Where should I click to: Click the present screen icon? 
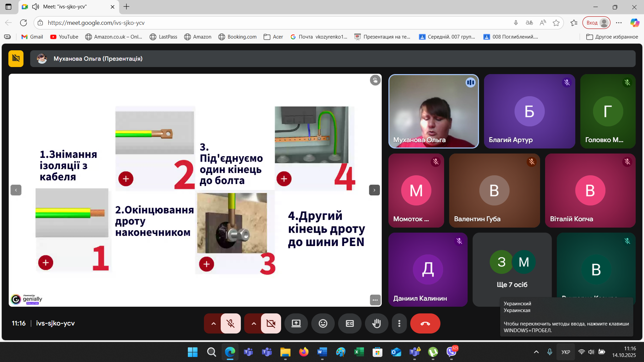(296, 323)
